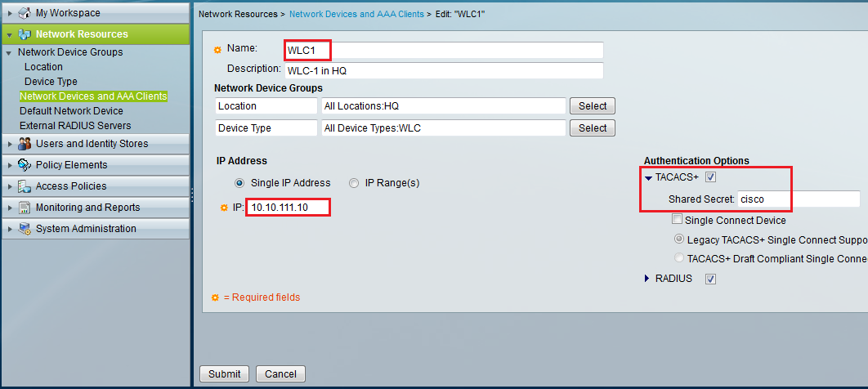868x389 pixels.
Task: Click the Users and Identity Stores icon
Action: (x=24, y=144)
